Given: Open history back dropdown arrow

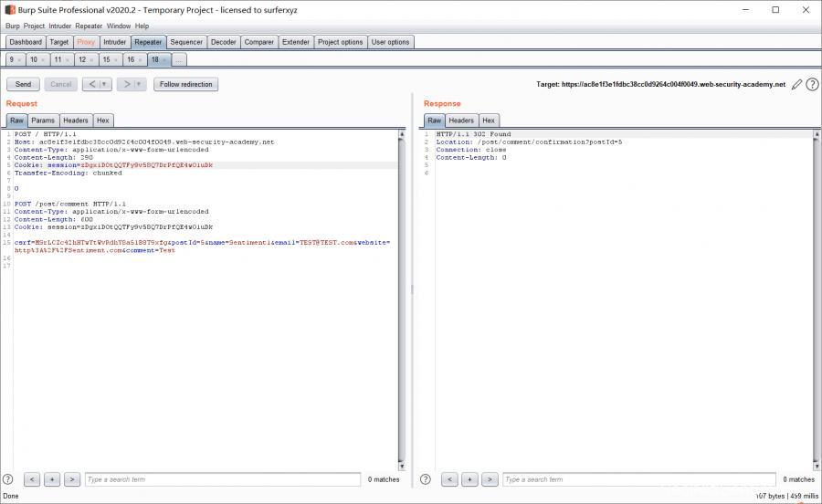Looking at the screenshot, I should [x=104, y=84].
